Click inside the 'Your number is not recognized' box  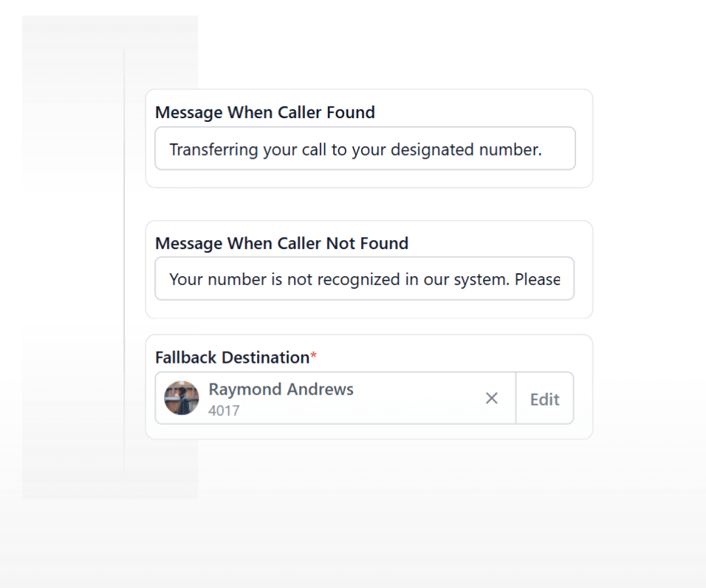point(365,278)
